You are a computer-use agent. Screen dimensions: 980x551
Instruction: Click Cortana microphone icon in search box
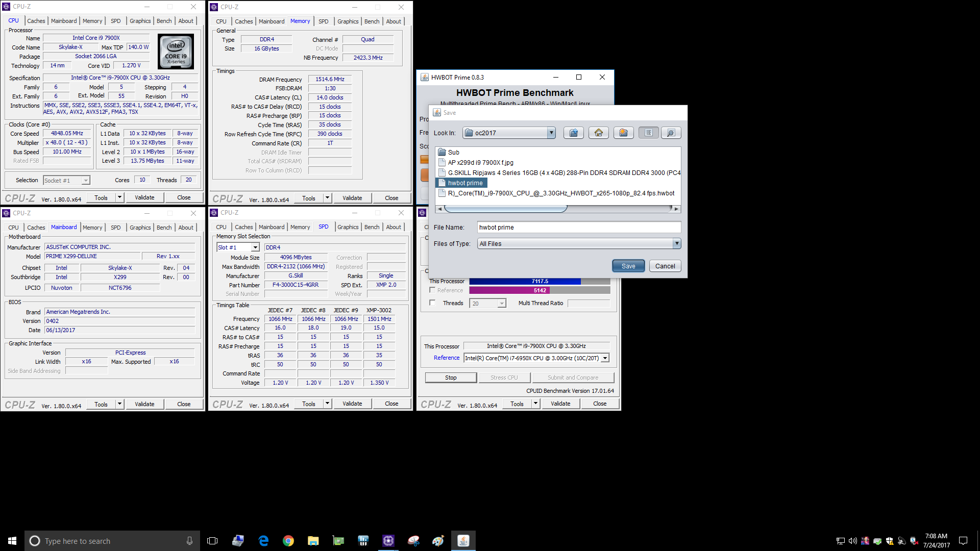pos(189,541)
